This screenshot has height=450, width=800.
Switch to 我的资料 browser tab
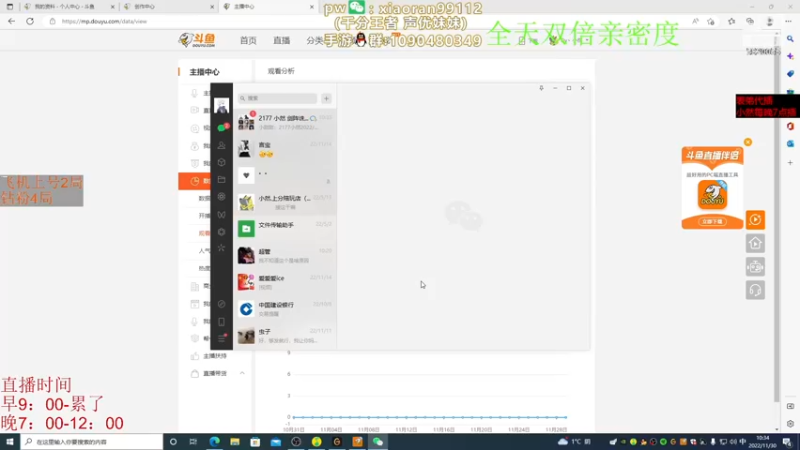[x=69, y=7]
